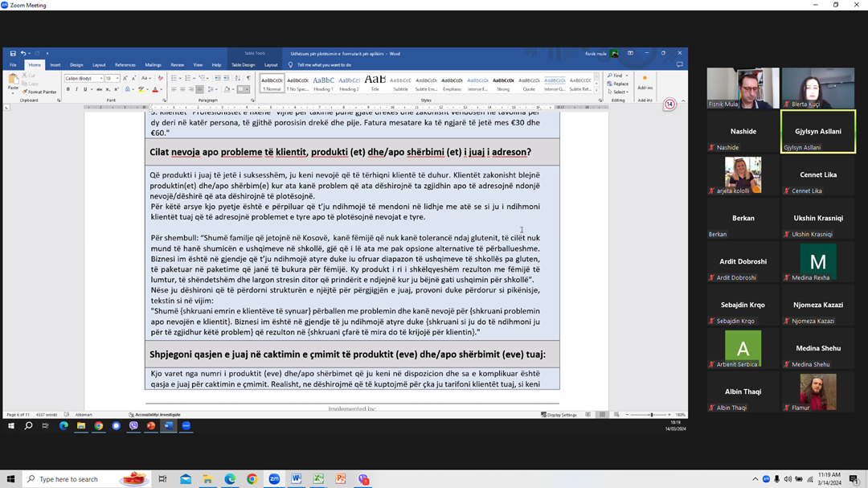Pick the red font color button
Viewport: 868px width, 488px height.
[155, 89]
